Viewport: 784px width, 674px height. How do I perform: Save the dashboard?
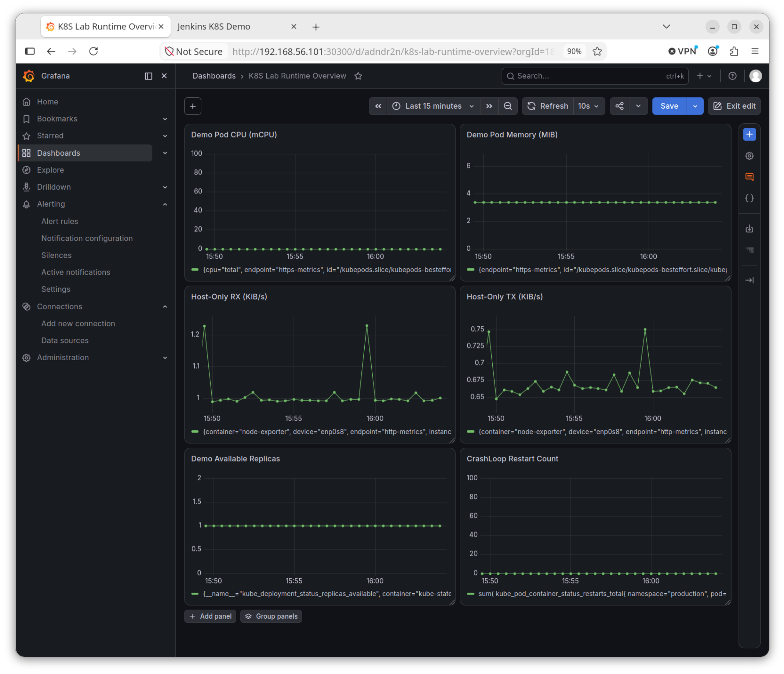point(669,106)
